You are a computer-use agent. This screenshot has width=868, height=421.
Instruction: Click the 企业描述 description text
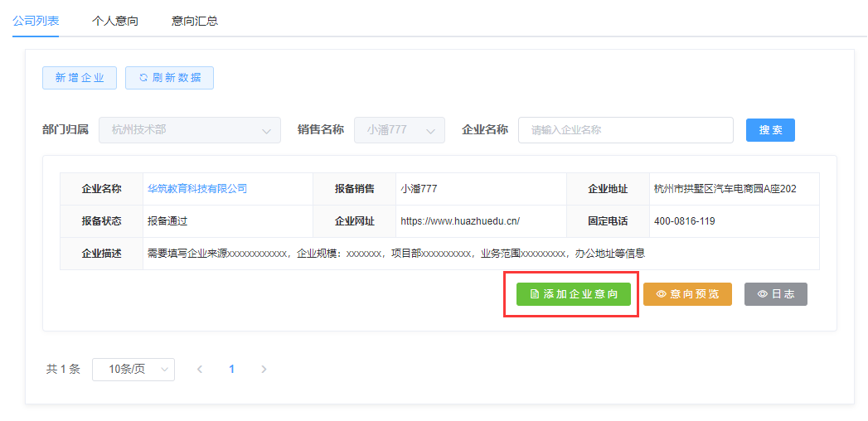395,254
